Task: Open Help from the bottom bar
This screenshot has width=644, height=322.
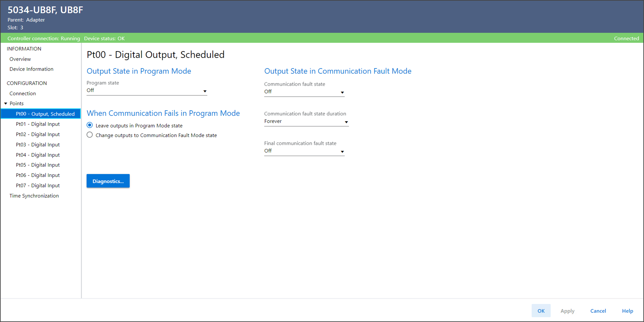Action: 627,311
